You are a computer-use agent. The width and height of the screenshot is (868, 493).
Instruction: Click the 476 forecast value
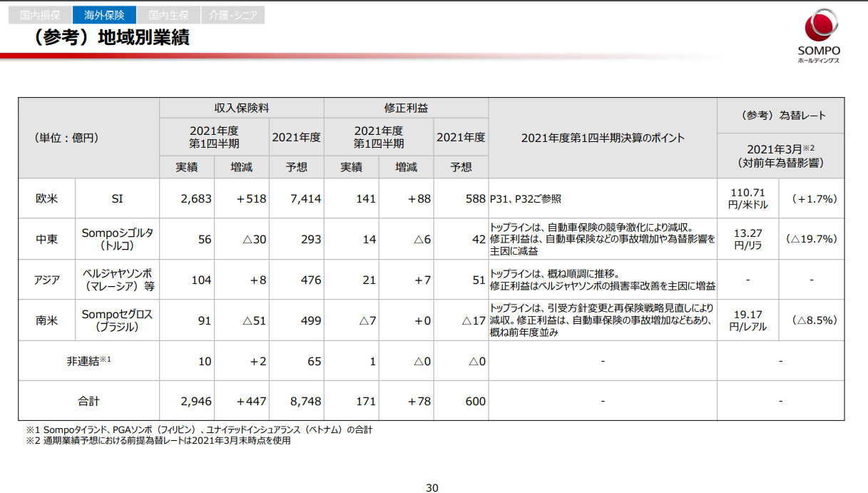pyautogui.click(x=311, y=280)
